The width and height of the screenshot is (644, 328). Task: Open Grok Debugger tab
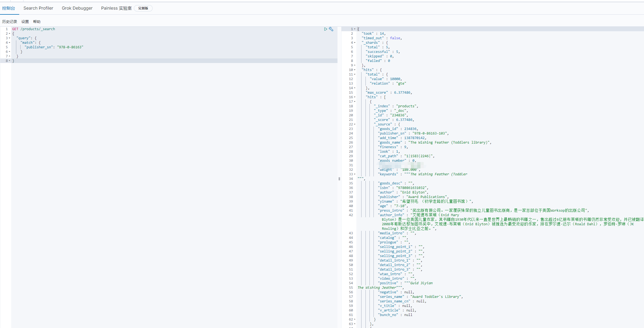pyautogui.click(x=77, y=8)
